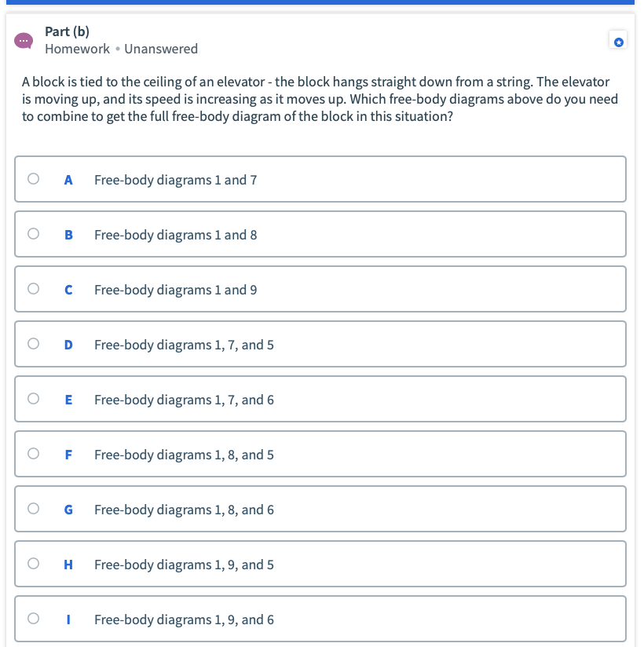This screenshot has width=644, height=647.
Task: Choose answer 'Free-body diagrams 1 and 7'
Action: 320,179
